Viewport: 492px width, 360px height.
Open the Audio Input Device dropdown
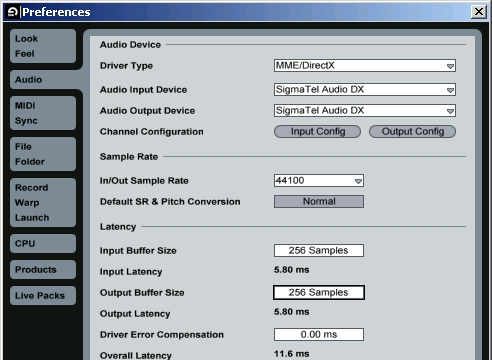click(365, 90)
